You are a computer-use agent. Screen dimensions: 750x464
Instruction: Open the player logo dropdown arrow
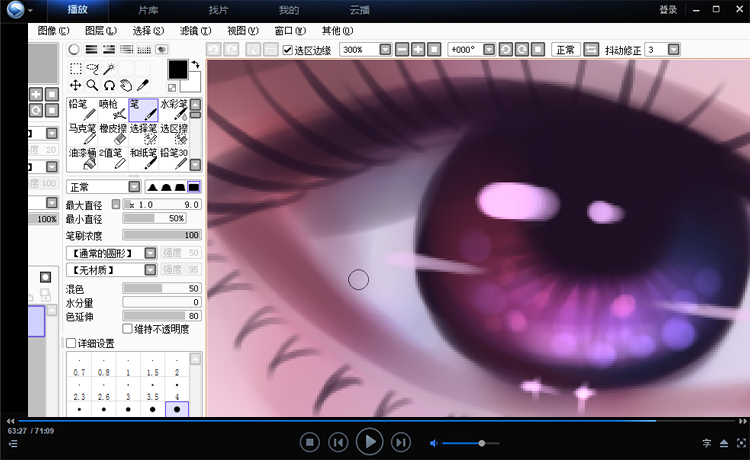(x=30, y=11)
